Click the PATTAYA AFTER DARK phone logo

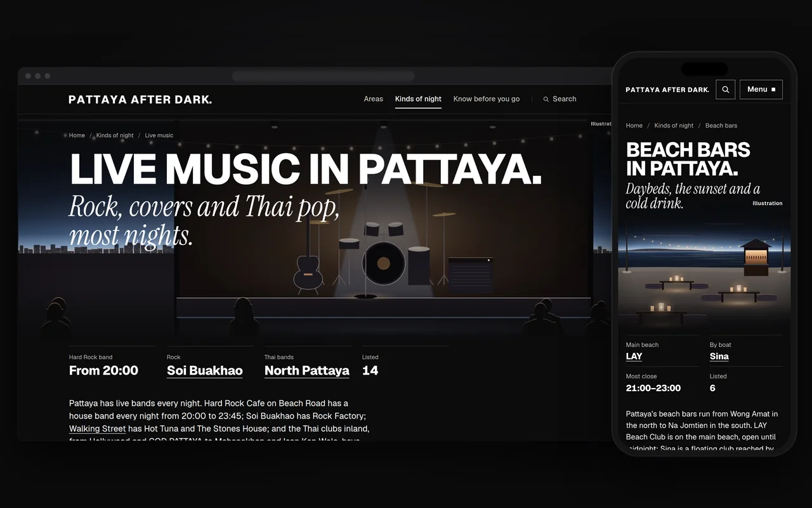(x=667, y=90)
